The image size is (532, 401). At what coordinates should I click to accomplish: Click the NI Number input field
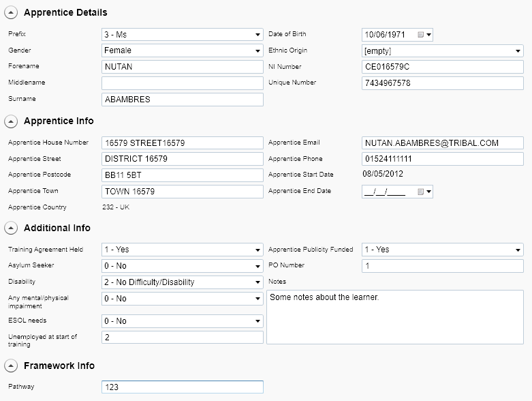pos(442,67)
